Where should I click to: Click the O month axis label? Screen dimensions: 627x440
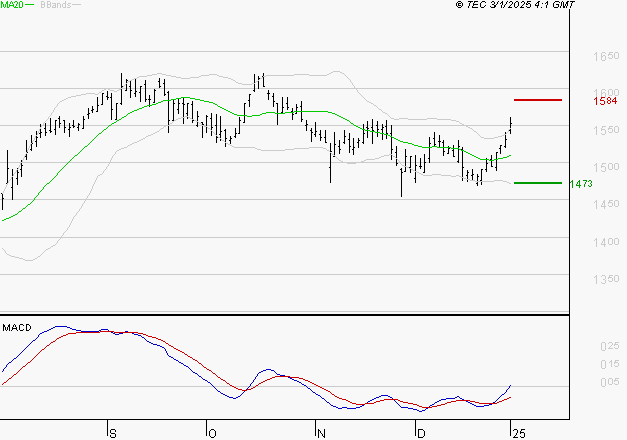(x=212, y=434)
